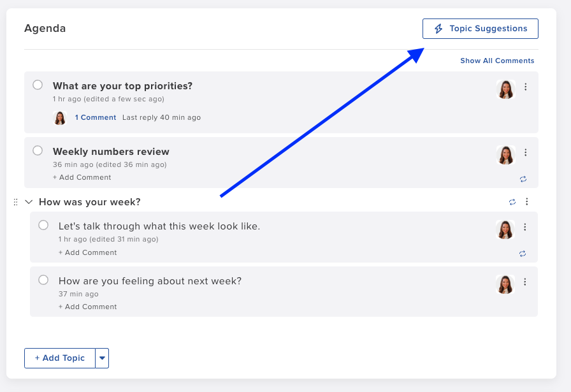
Task: Open the options menu for How are you feeling about next week?
Action: (x=526, y=282)
